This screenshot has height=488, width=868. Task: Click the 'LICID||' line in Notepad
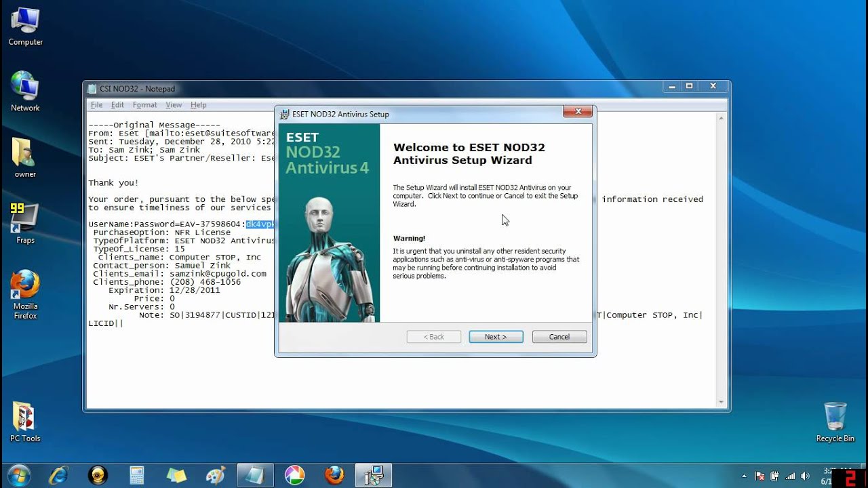(106, 323)
